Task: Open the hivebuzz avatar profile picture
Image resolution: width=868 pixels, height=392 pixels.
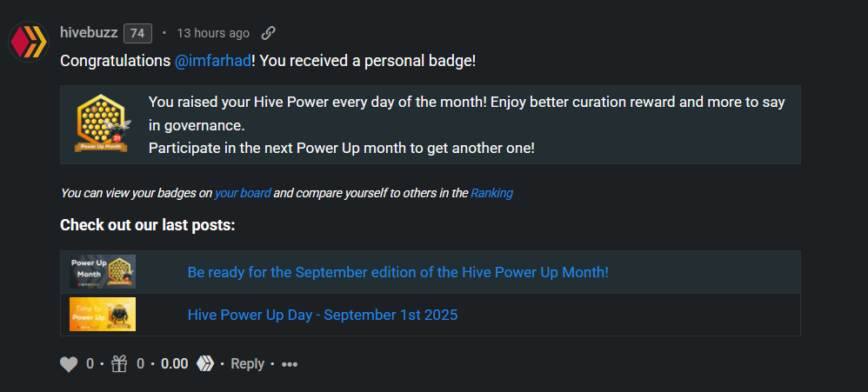Action: coord(29,42)
